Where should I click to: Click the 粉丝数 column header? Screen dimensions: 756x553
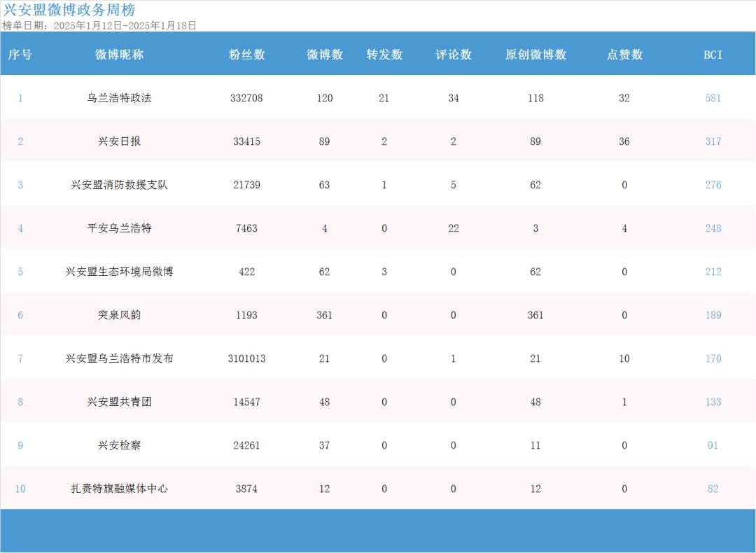(246, 55)
